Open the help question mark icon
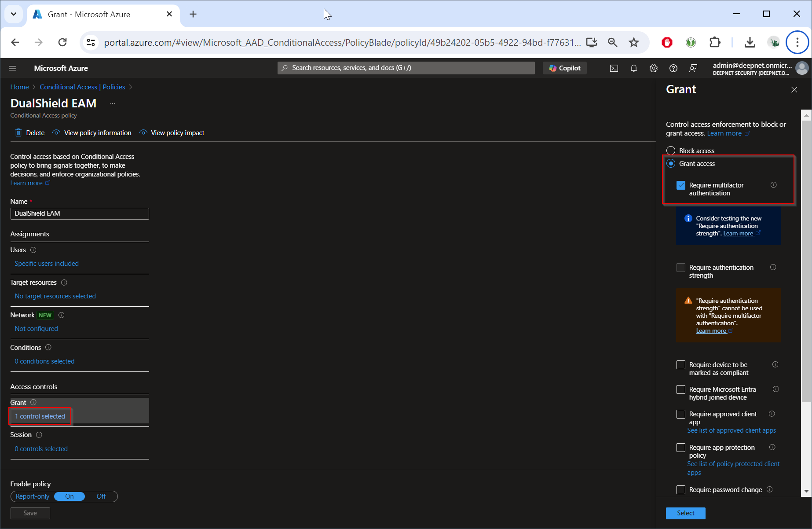812x529 pixels. point(673,68)
